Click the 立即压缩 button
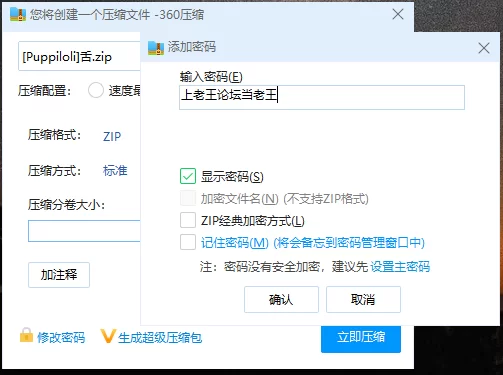The width and height of the screenshot is (503, 375). pos(361,338)
